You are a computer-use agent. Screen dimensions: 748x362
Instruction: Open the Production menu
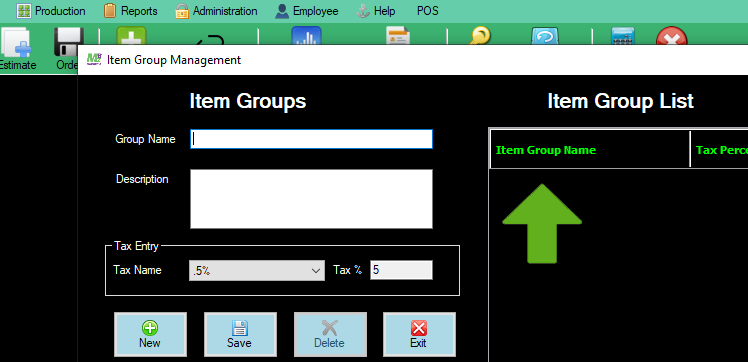point(51,11)
